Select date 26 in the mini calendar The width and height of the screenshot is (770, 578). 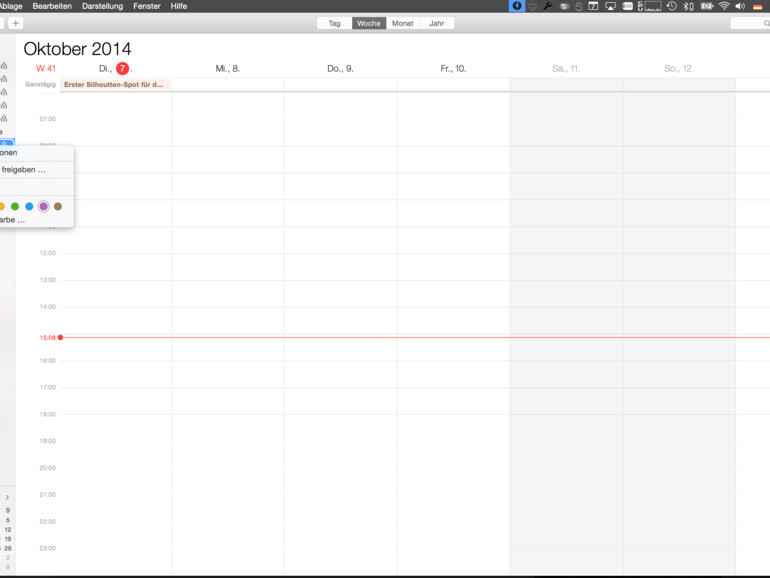(x=8, y=548)
